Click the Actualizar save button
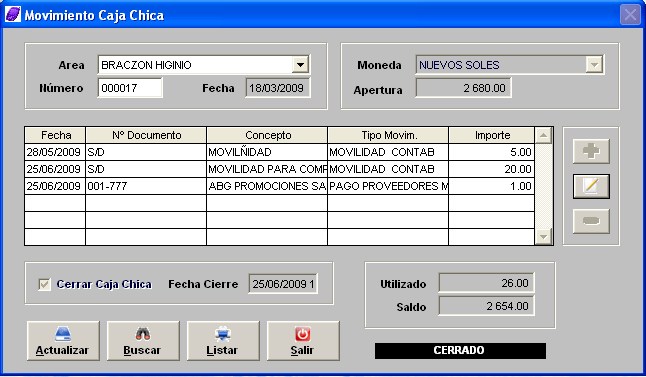 (x=63, y=341)
